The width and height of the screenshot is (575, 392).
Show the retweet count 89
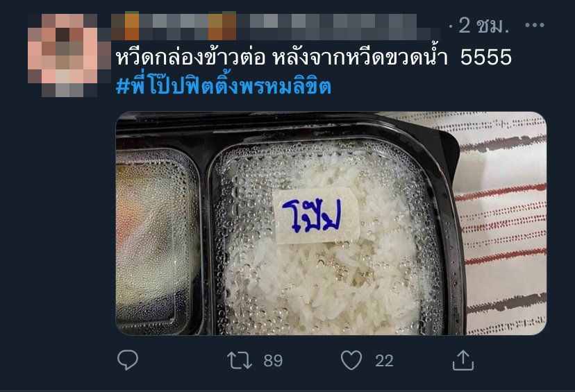pyautogui.click(x=273, y=361)
